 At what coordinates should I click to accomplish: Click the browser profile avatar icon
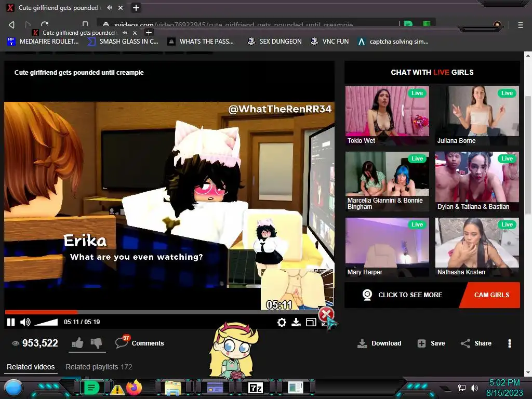point(497,25)
